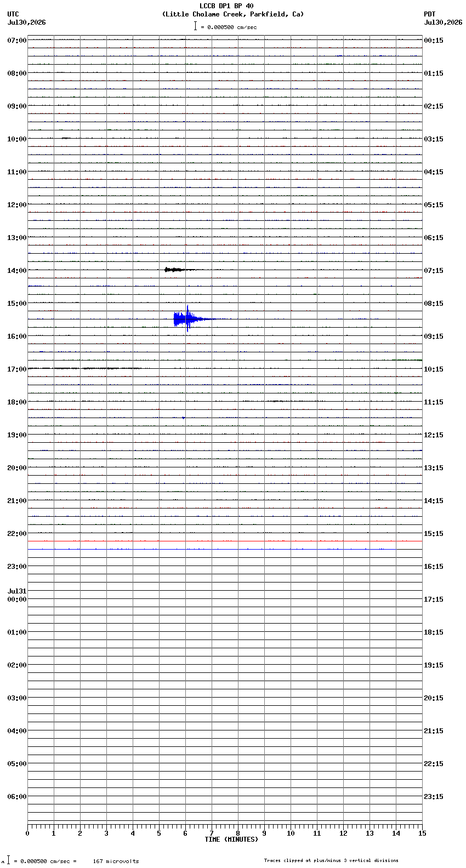Select the 14:00 UTC row label
The image size is (466, 868).
[17, 271]
